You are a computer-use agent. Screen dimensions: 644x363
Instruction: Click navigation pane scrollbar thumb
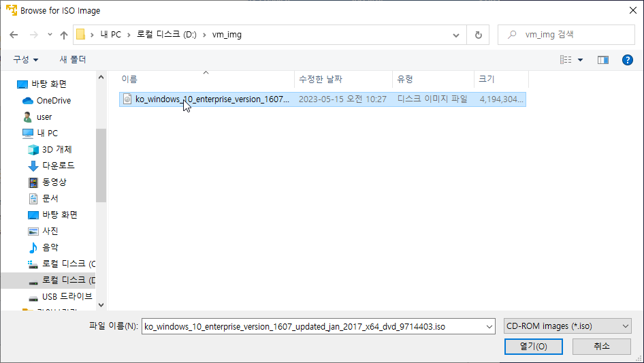pyautogui.click(x=101, y=165)
